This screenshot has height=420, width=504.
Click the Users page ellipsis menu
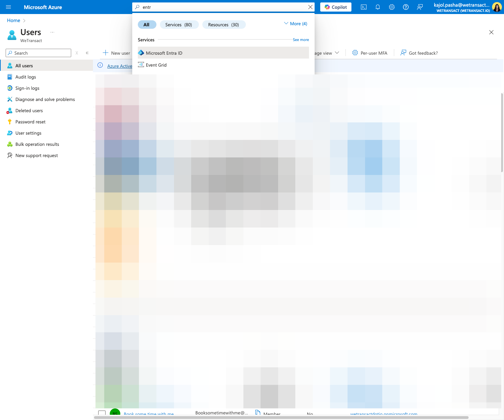pos(52,32)
